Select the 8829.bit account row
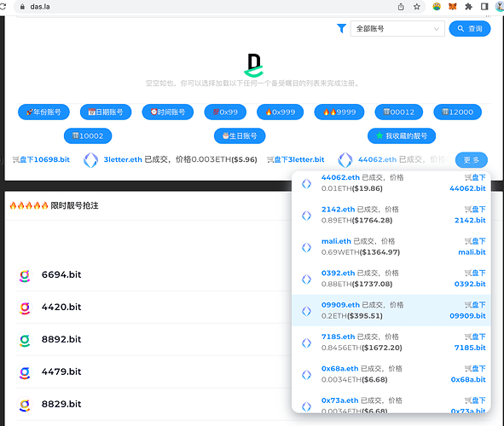Image resolution: width=504 pixels, height=426 pixels. point(154,404)
